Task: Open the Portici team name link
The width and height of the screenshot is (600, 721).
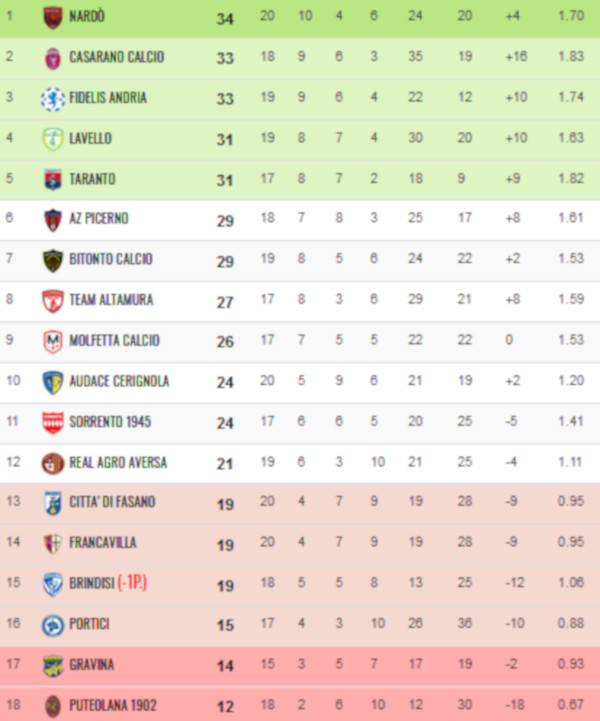Action: pos(89,624)
